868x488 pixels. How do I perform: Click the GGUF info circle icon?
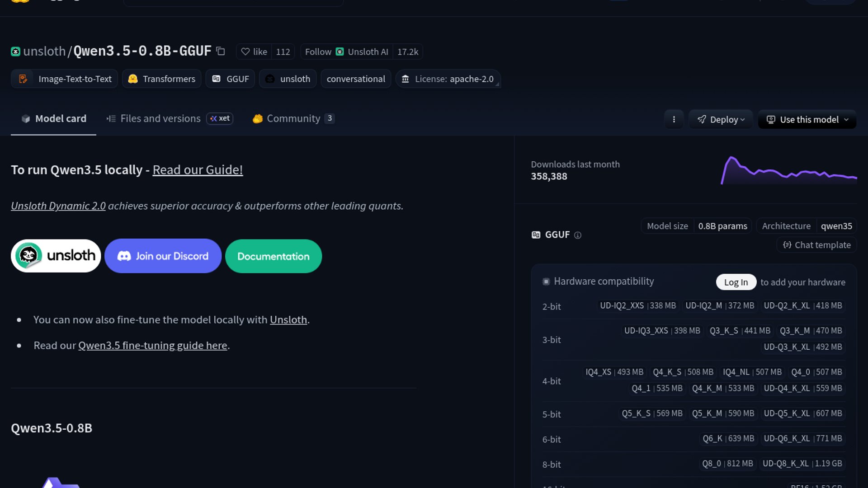[577, 235]
